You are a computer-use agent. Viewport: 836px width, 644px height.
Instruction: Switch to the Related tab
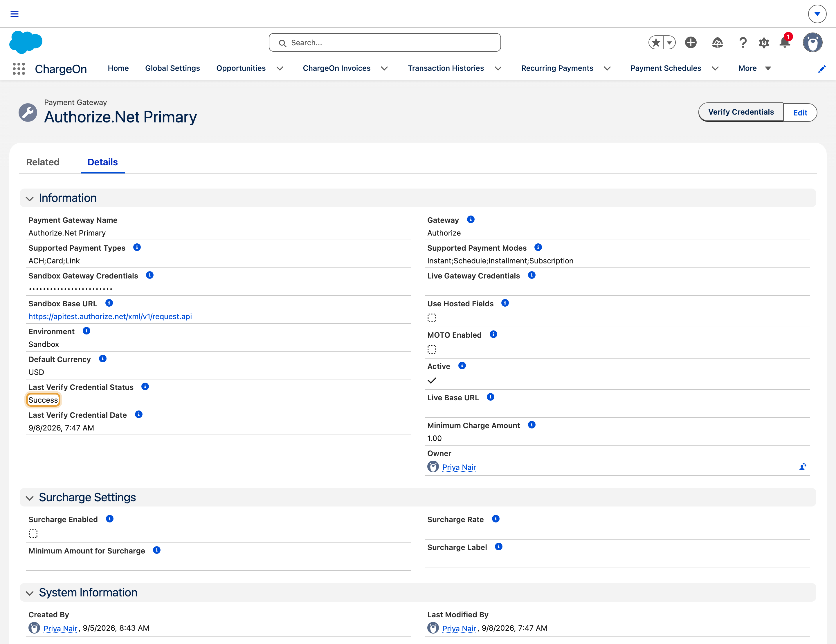43,162
